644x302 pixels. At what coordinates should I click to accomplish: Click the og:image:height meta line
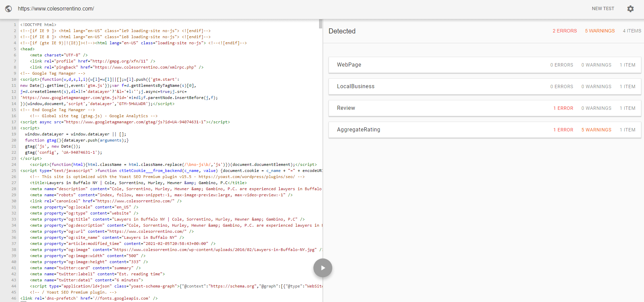click(x=89, y=262)
